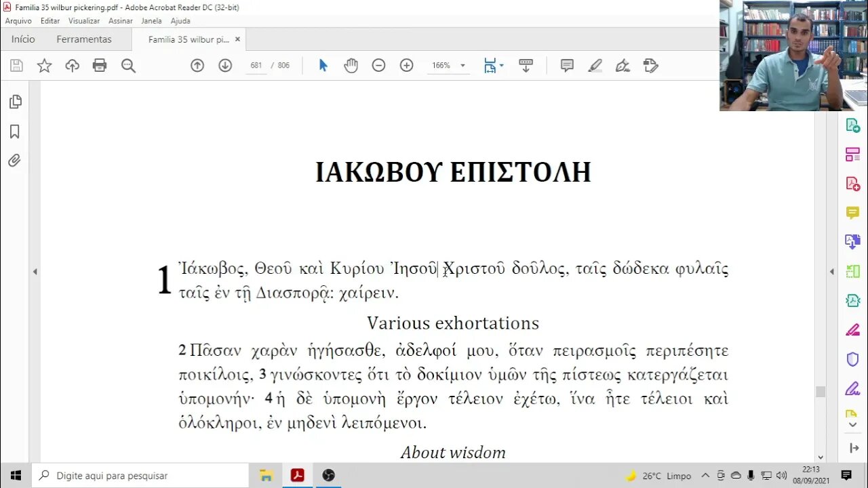Open the green Organize Pages tool
The width and height of the screenshot is (868, 488).
click(x=852, y=272)
